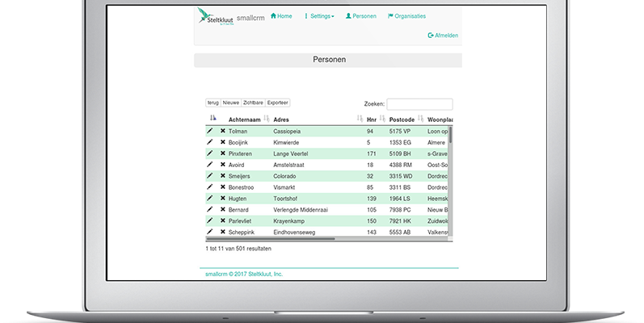The height and width of the screenshot is (323, 644).
Task: Edit the Bernard row with pencil icon
Action: (210, 209)
